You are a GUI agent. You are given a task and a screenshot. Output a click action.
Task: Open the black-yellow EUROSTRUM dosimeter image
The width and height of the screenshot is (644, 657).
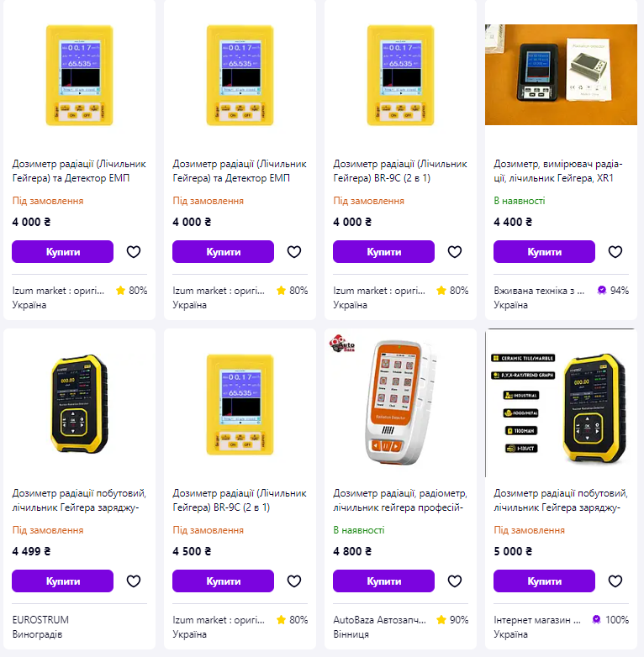[79, 403]
